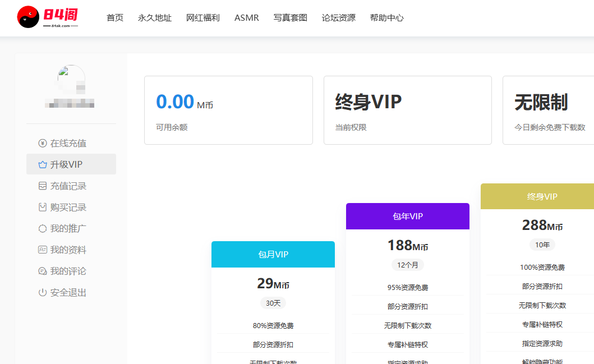The image size is (594, 364).
Task: Click the user avatar image
Action: [71, 80]
